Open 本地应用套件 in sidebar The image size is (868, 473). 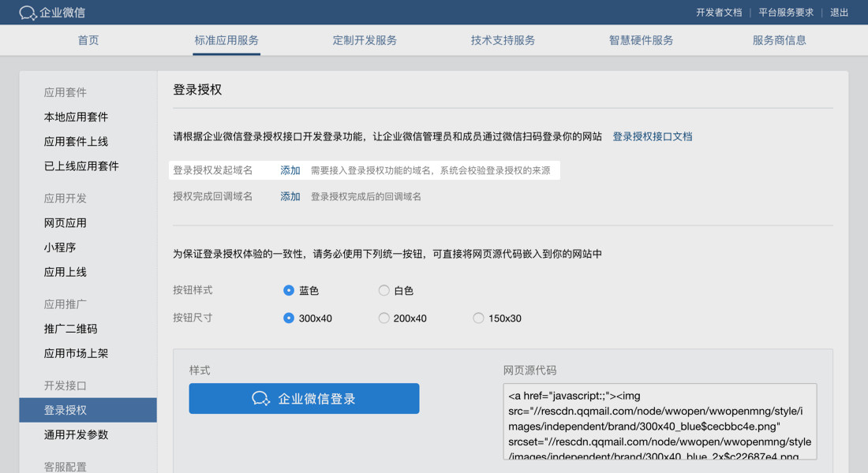pos(76,117)
